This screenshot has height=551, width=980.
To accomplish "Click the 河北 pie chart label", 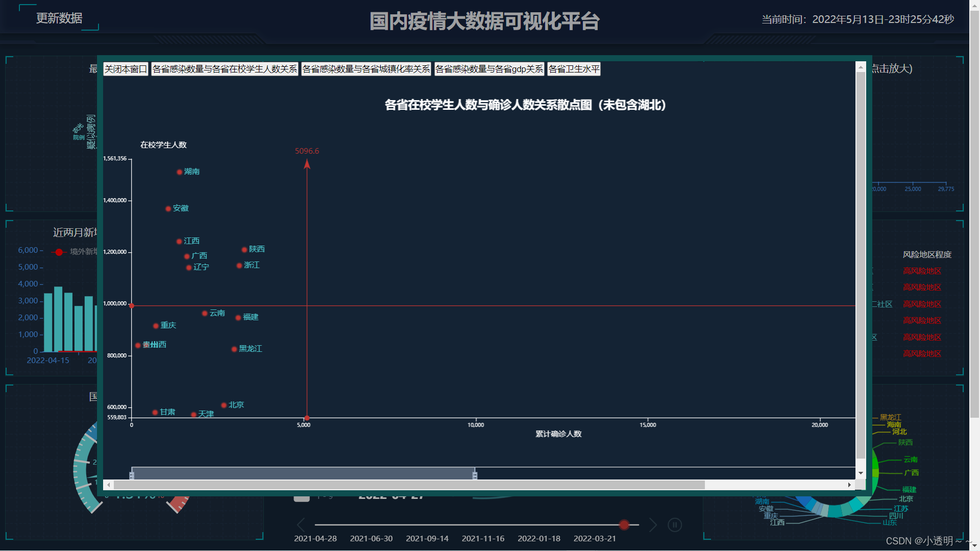I will [x=899, y=432].
